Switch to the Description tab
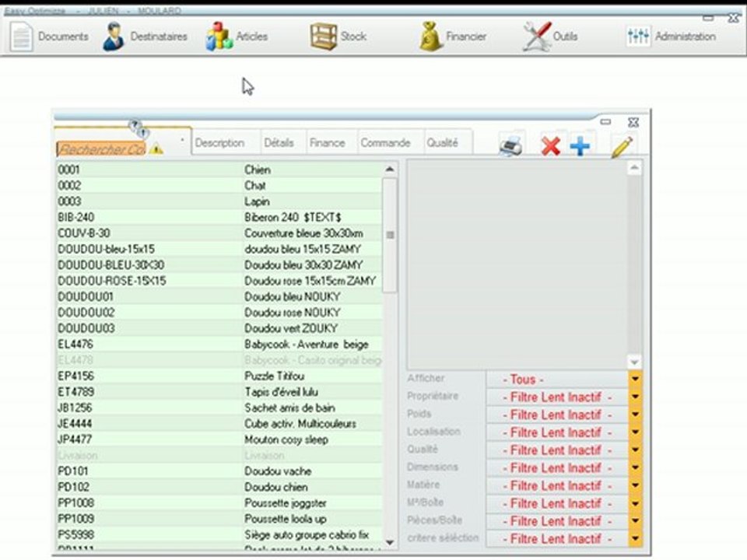Screen dimensions: 747x560 point(219,143)
